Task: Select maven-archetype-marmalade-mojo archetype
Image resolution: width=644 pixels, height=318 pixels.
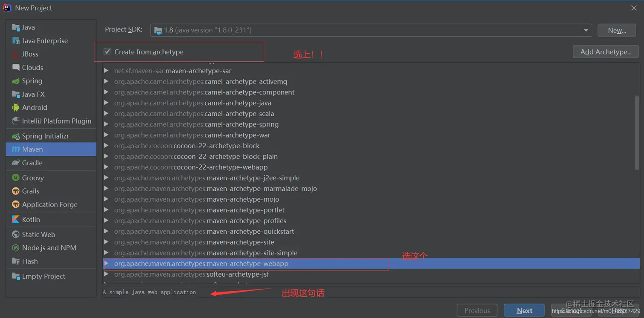Action: (x=371, y=188)
